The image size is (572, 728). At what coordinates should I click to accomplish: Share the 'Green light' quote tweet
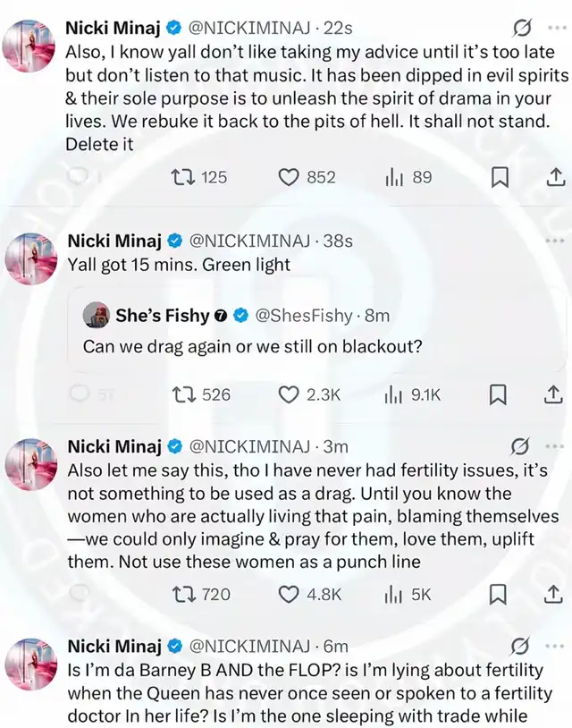pyautogui.click(x=554, y=394)
